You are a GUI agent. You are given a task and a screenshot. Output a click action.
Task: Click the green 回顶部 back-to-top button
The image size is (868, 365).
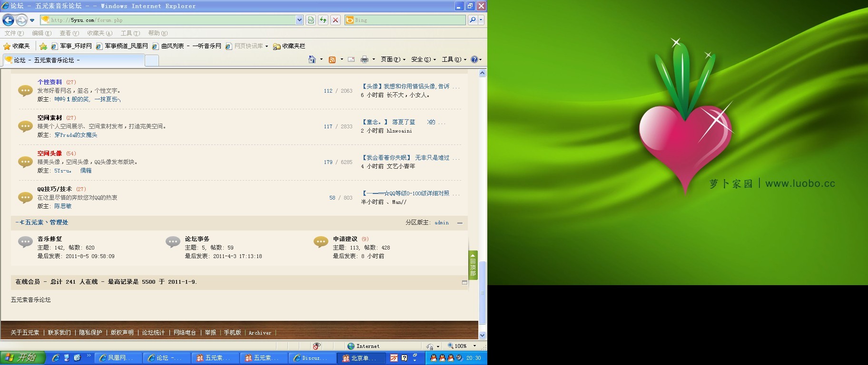point(473,266)
